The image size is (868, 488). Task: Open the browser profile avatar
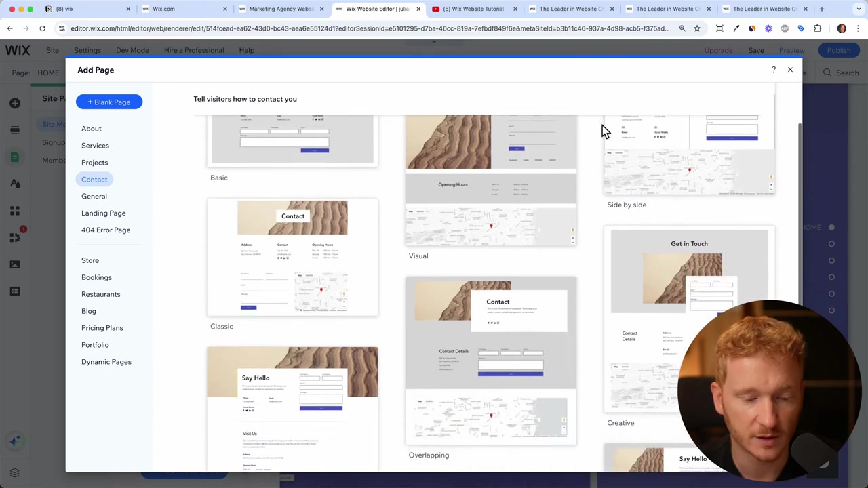842,28
